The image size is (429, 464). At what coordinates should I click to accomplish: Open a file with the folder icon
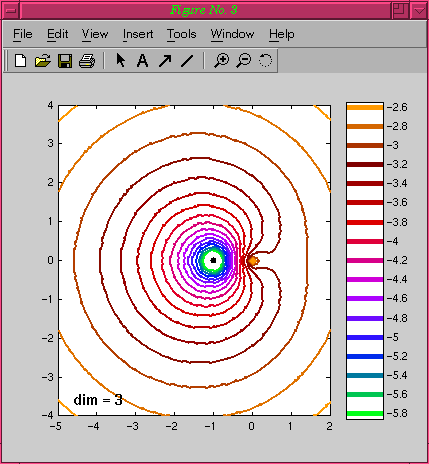(x=43, y=61)
